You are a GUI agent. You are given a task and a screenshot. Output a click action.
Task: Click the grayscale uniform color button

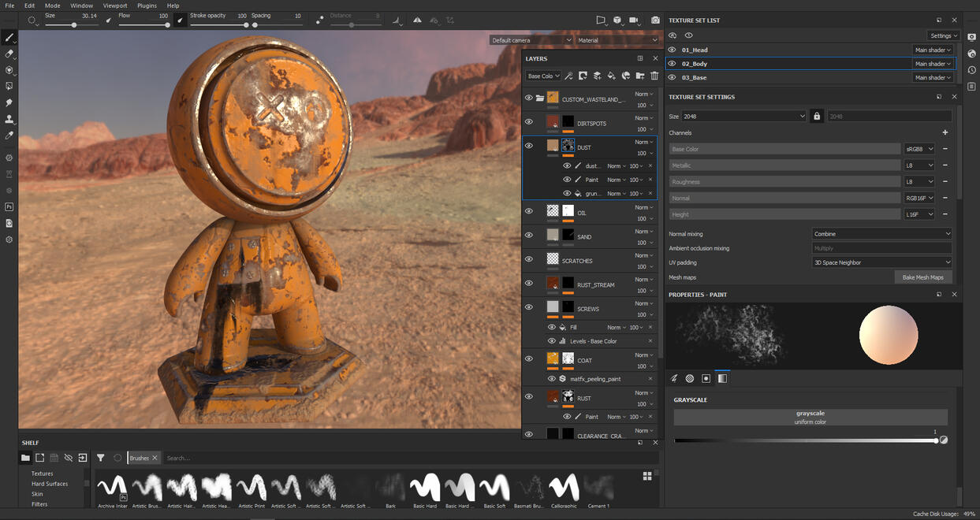pos(810,418)
